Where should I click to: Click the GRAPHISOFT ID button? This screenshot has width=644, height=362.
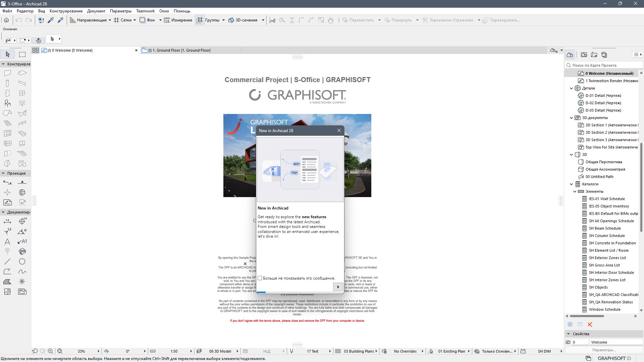point(614,358)
